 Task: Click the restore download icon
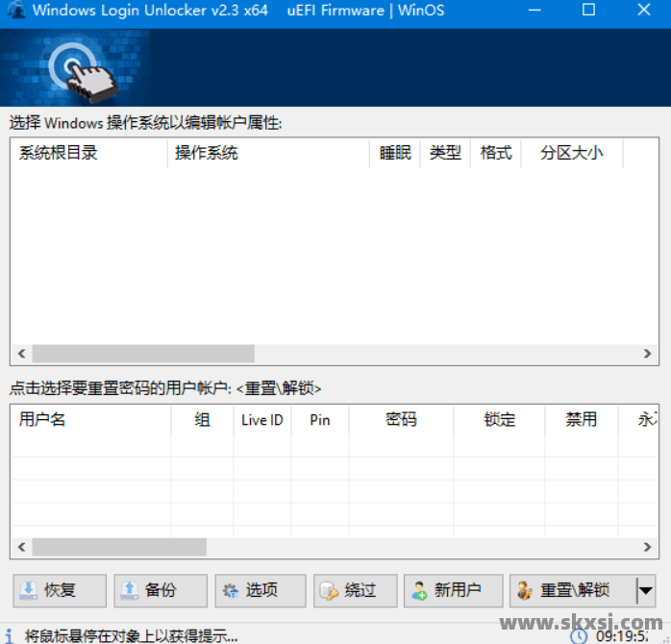(x=28, y=590)
